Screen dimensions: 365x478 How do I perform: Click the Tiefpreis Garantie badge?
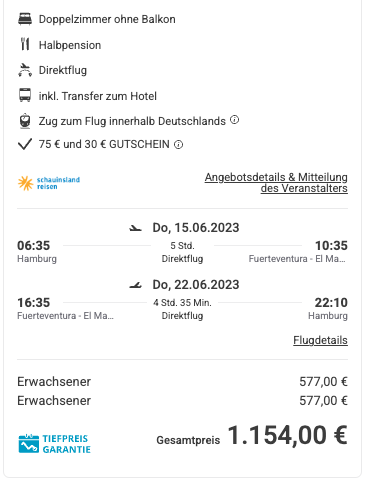[x=54, y=444]
